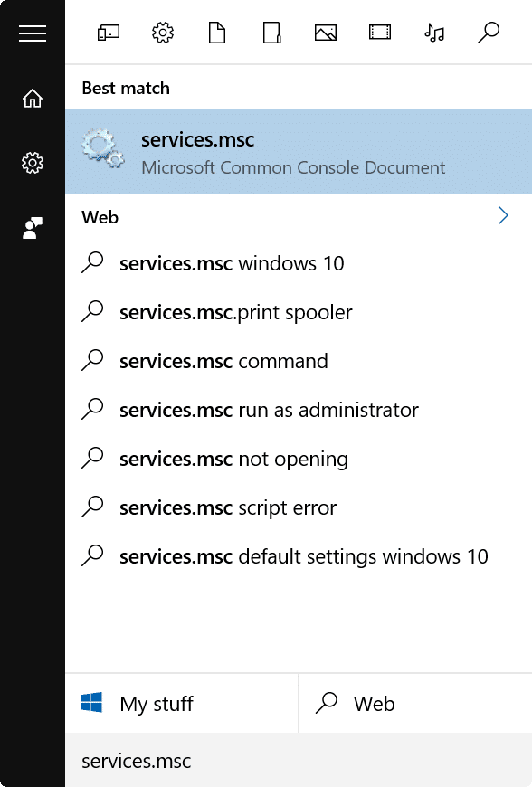The image size is (532, 787).
Task: Click the Windows logo beside My stuff
Action: point(92,702)
